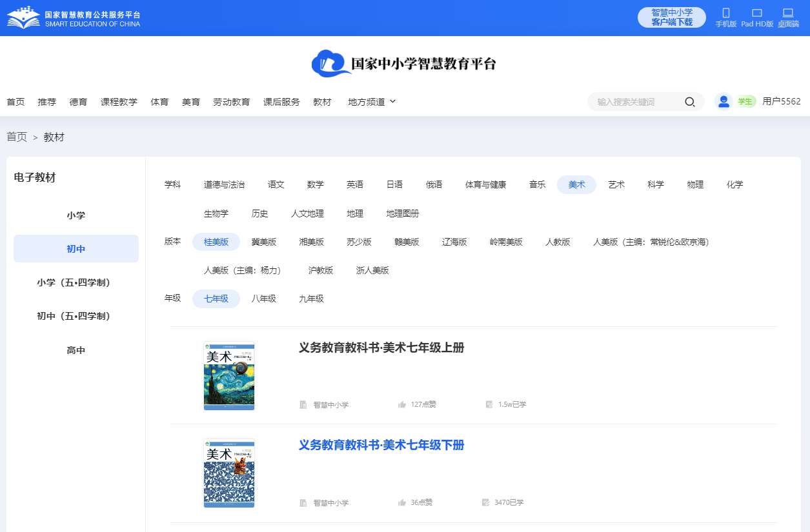
Task: Choose the 英语 subject filter
Action: (355, 184)
